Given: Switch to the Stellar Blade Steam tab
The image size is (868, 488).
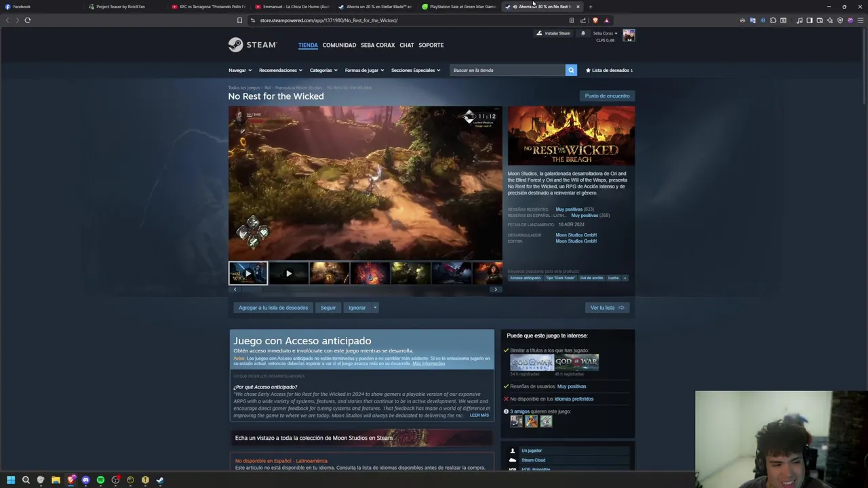Looking at the screenshot, I should [376, 7].
